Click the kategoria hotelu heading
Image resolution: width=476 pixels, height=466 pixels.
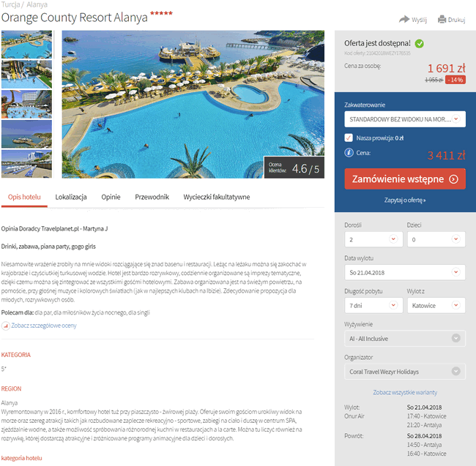pos(21,458)
